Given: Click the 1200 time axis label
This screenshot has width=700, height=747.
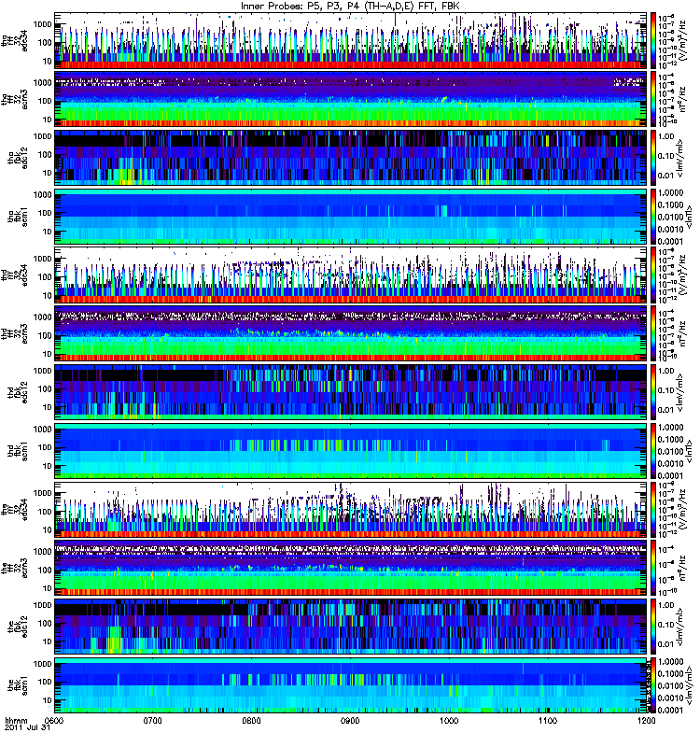Looking at the screenshot, I should click(646, 720).
